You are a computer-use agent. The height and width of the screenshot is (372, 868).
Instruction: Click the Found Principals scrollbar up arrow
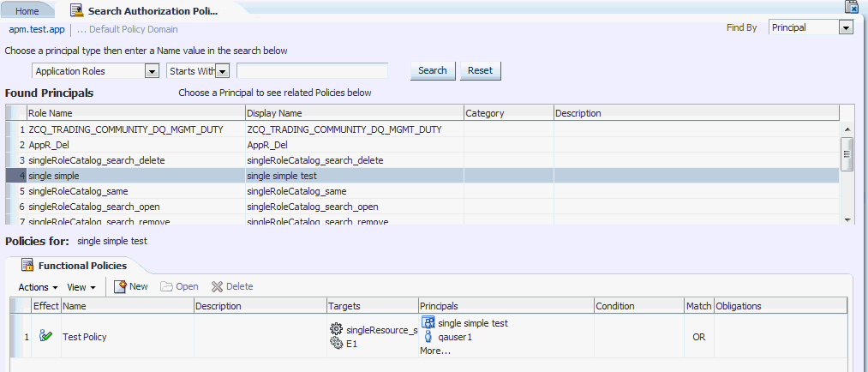click(x=847, y=129)
